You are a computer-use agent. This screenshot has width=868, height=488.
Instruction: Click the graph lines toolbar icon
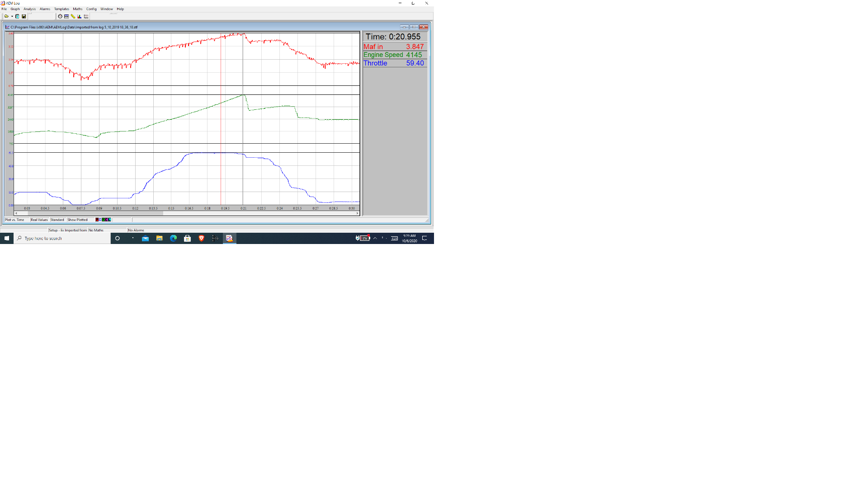coord(86,16)
